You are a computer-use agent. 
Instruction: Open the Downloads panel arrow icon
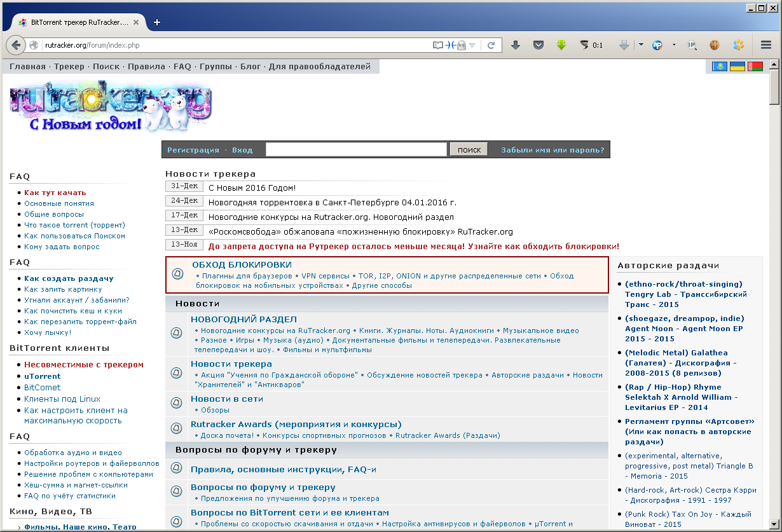click(516, 45)
